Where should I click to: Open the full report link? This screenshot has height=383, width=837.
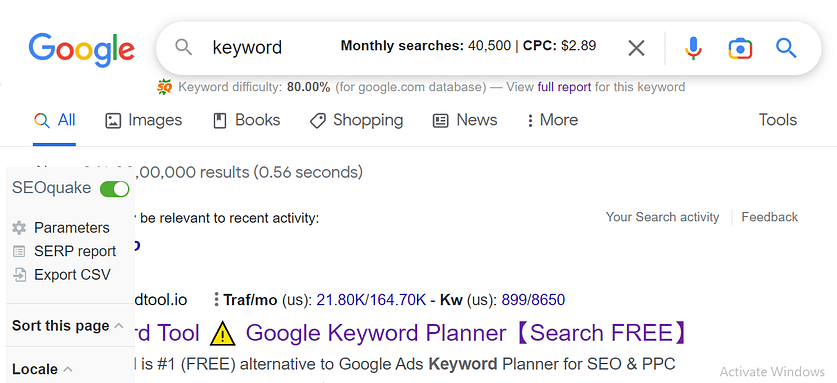pos(564,87)
